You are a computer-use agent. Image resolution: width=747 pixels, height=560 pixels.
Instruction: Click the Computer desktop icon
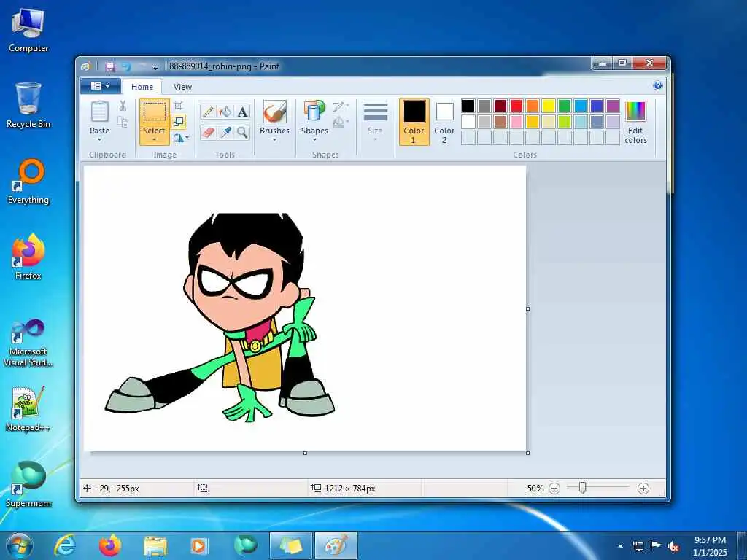(x=28, y=30)
